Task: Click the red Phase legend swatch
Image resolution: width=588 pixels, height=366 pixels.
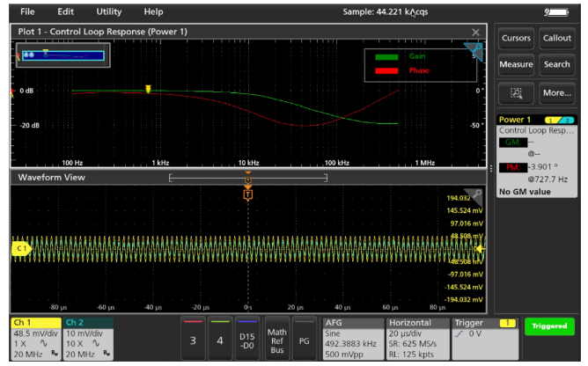Action: 386,71
